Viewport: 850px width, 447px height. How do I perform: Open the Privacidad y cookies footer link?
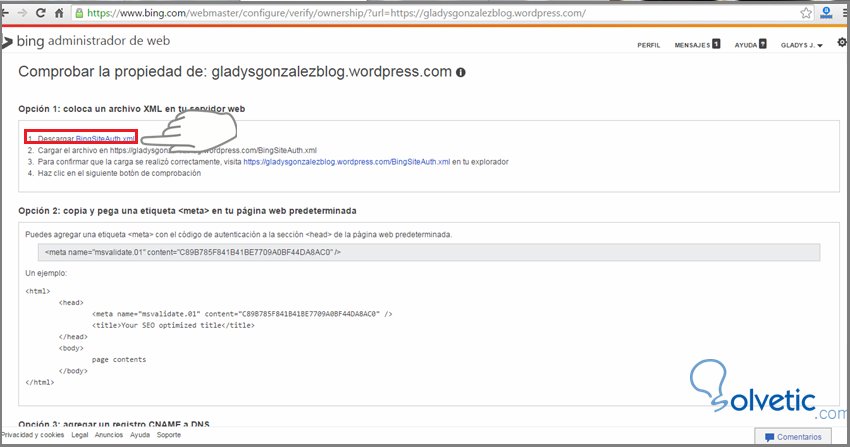tap(33, 435)
